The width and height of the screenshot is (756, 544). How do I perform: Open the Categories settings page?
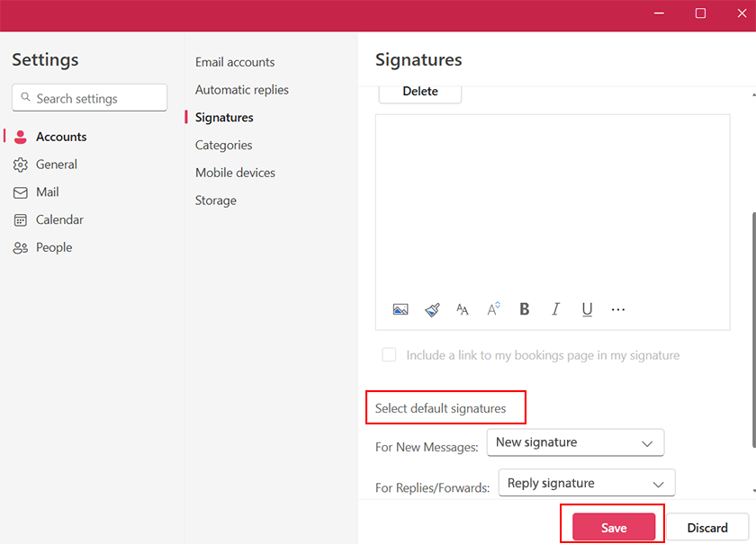(223, 145)
